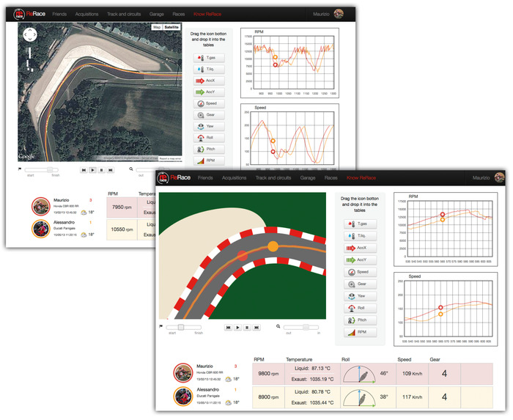
Task: Click start-finish slider in back window
Action: pyautogui.click(x=42, y=170)
